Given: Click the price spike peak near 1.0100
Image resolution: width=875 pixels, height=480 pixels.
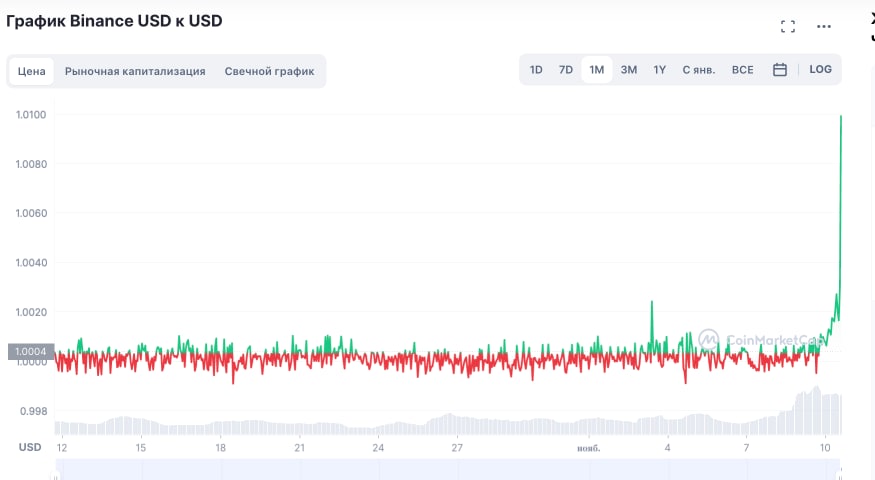Looking at the screenshot, I should tap(841, 116).
